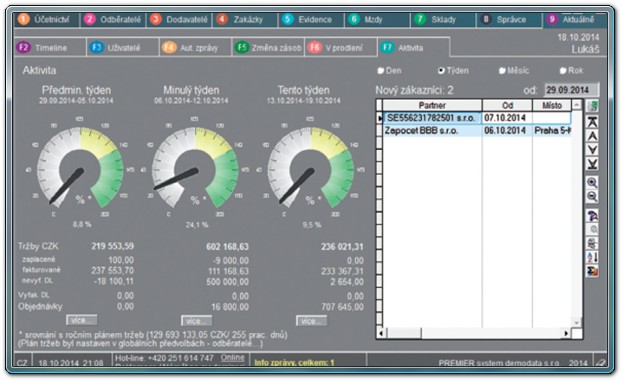Viewport: 622px width, 381px height.
Task: Jump to first record icon
Action: click(592, 122)
